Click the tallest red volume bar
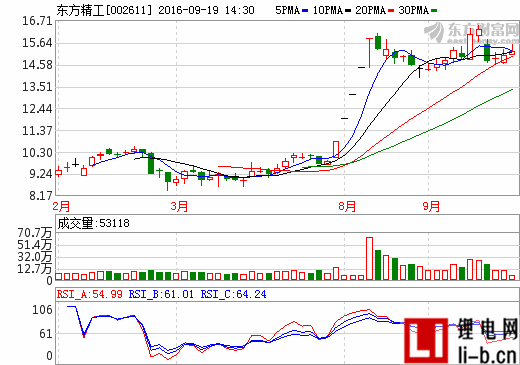Viewport: 520px width, 365px height. [x=370, y=258]
